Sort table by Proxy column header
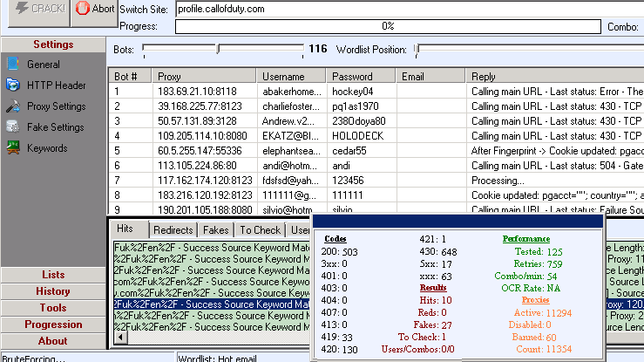This screenshot has height=362, width=644. [x=204, y=77]
